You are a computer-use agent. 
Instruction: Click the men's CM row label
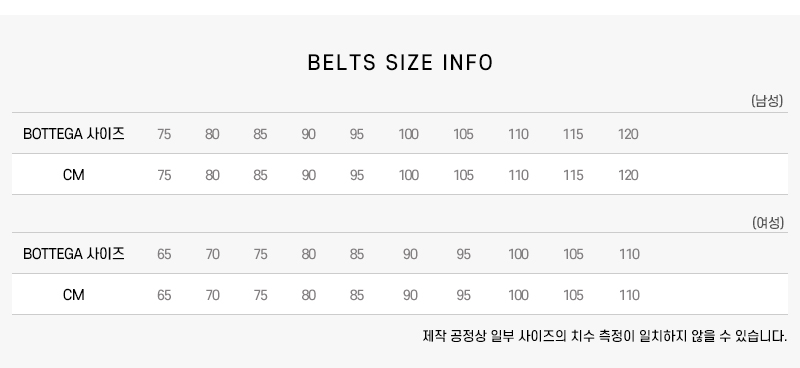pos(73,175)
